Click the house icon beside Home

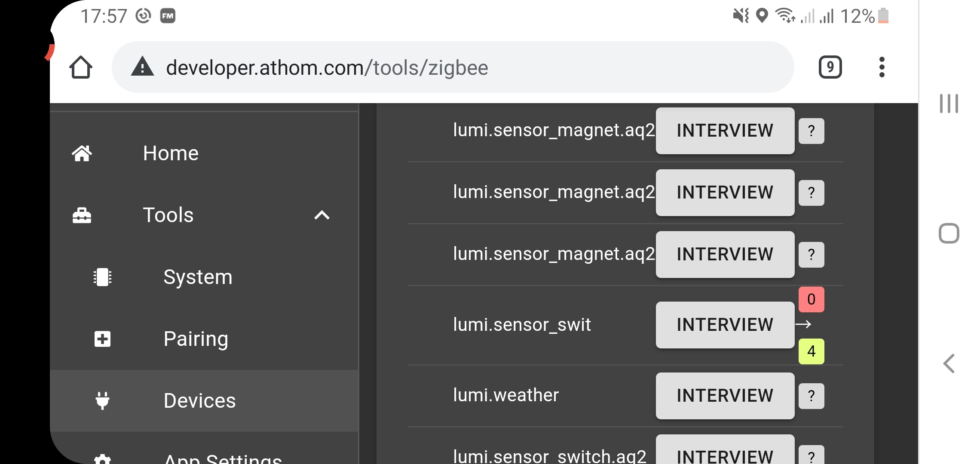82,153
